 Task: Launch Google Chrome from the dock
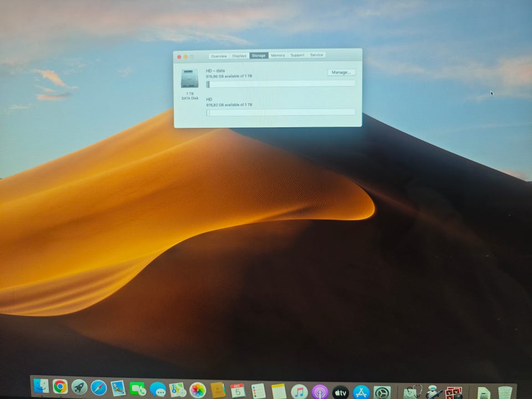point(60,386)
